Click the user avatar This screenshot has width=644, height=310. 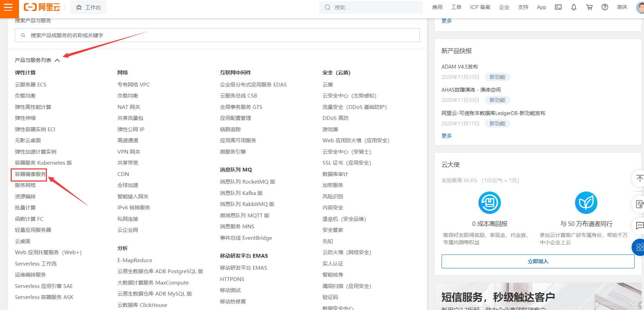[x=640, y=7]
